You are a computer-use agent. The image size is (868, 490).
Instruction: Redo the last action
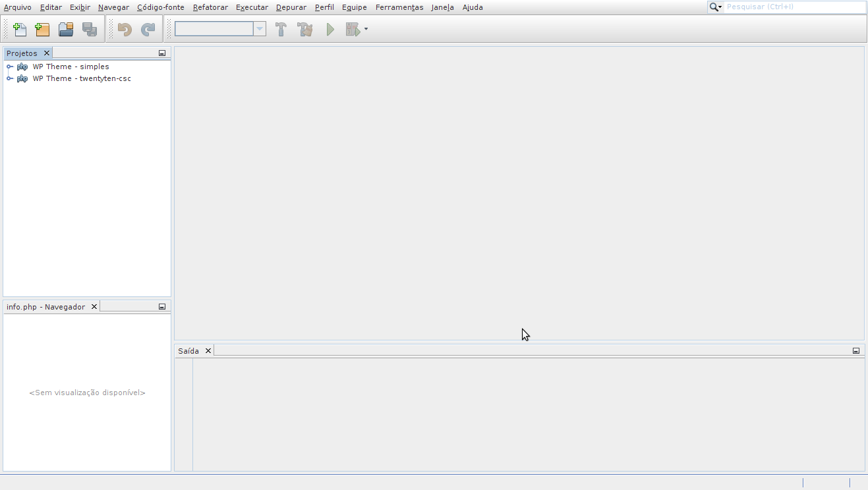pos(146,29)
